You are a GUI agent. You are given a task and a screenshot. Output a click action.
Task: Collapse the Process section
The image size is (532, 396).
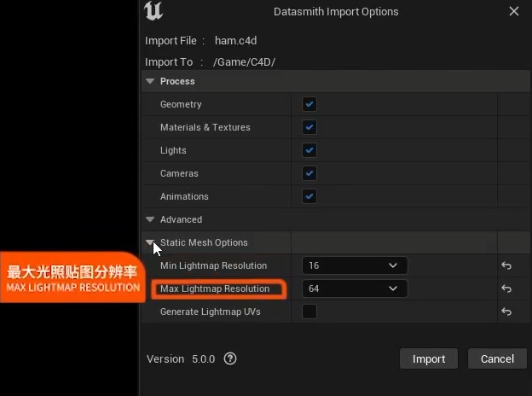tap(150, 81)
